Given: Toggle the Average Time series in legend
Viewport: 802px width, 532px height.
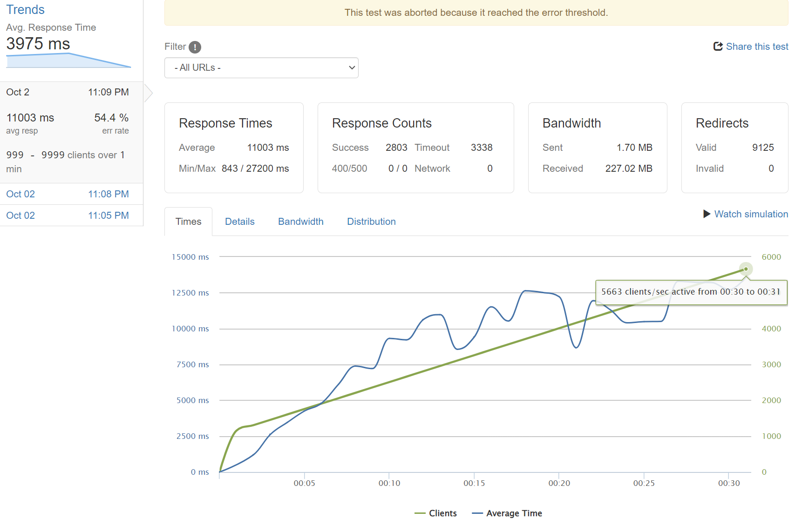Looking at the screenshot, I should pyautogui.click(x=507, y=513).
